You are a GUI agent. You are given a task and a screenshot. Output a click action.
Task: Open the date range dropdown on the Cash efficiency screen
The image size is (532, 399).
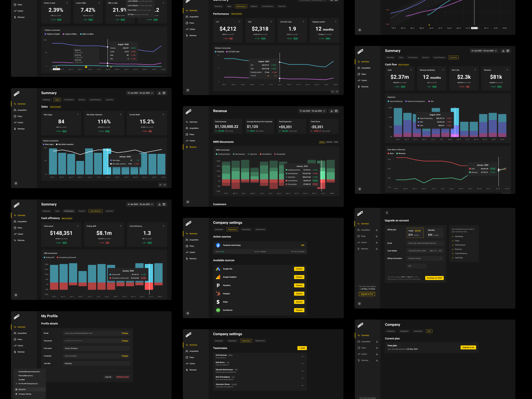point(140,204)
